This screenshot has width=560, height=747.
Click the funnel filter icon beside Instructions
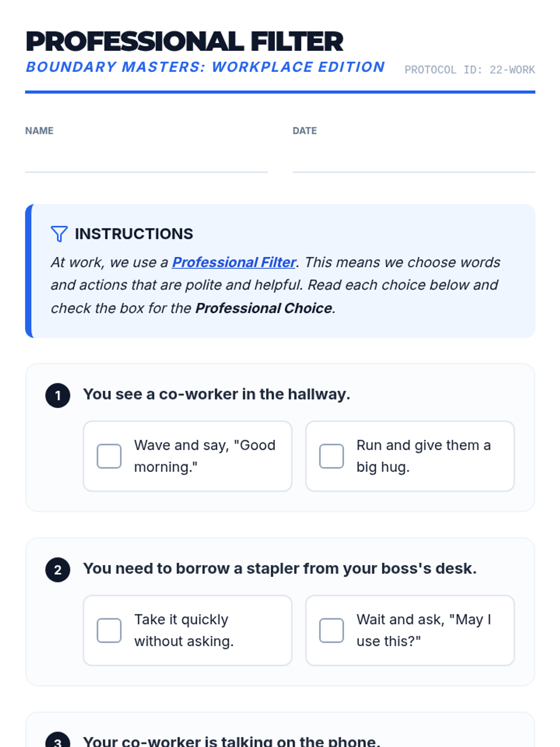tap(59, 234)
